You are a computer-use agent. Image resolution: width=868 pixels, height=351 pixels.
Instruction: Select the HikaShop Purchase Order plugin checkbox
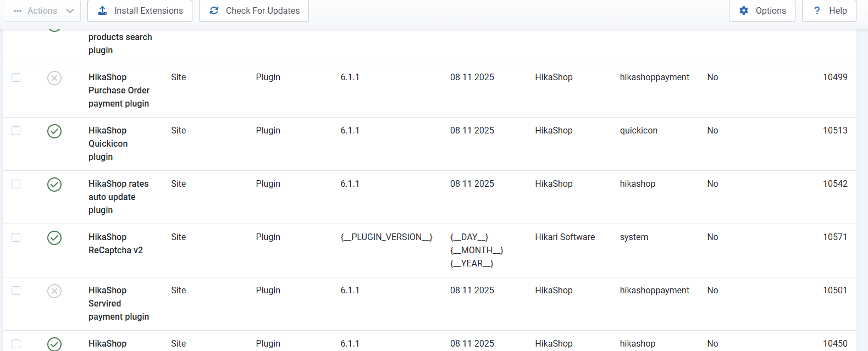coord(16,77)
